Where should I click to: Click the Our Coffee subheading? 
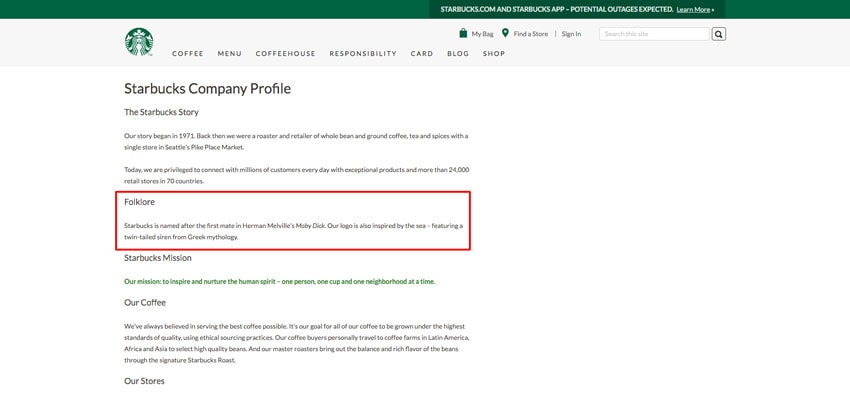pyautogui.click(x=145, y=302)
